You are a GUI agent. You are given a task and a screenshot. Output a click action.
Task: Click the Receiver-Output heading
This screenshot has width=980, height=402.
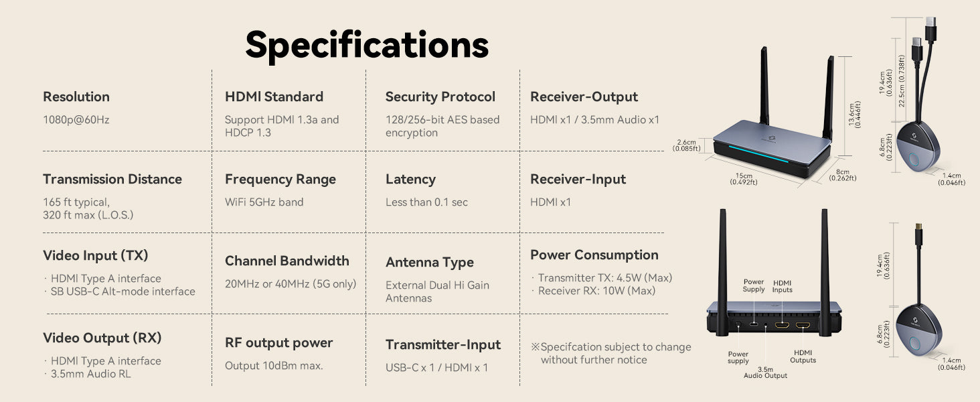[x=584, y=96]
